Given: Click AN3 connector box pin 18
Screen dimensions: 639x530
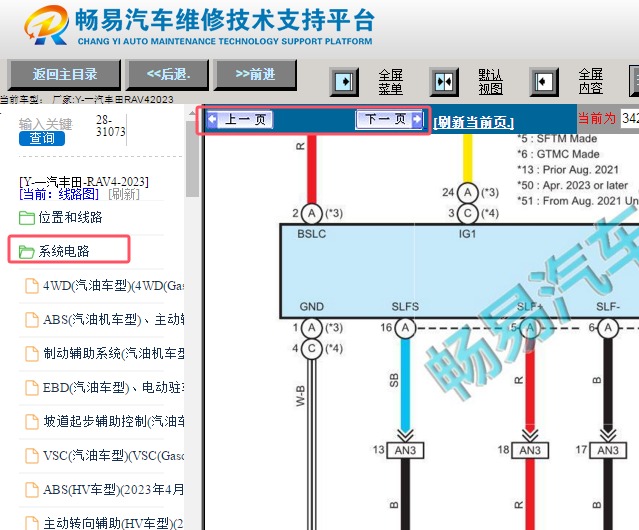Looking at the screenshot, I should click(530, 451).
